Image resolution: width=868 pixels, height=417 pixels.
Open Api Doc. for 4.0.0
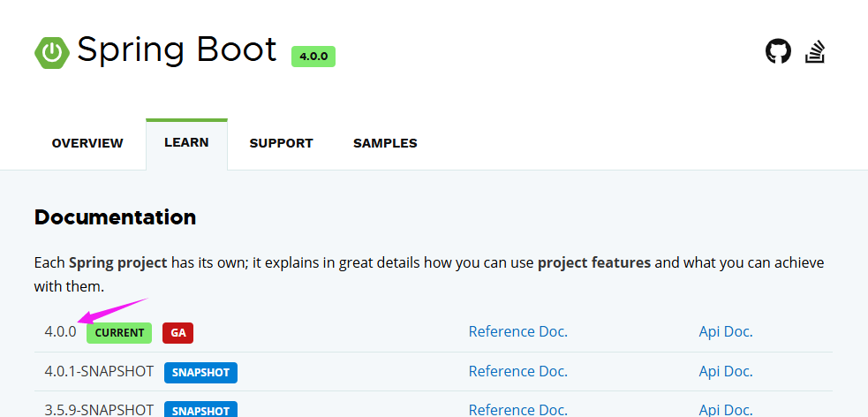pos(726,331)
